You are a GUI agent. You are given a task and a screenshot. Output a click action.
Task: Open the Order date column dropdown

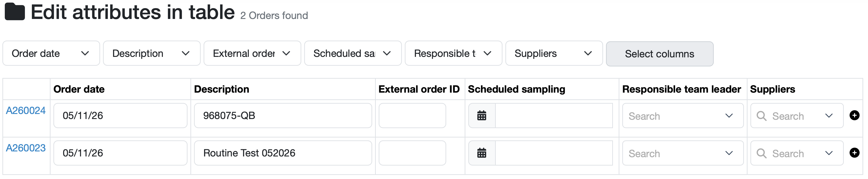51,53
